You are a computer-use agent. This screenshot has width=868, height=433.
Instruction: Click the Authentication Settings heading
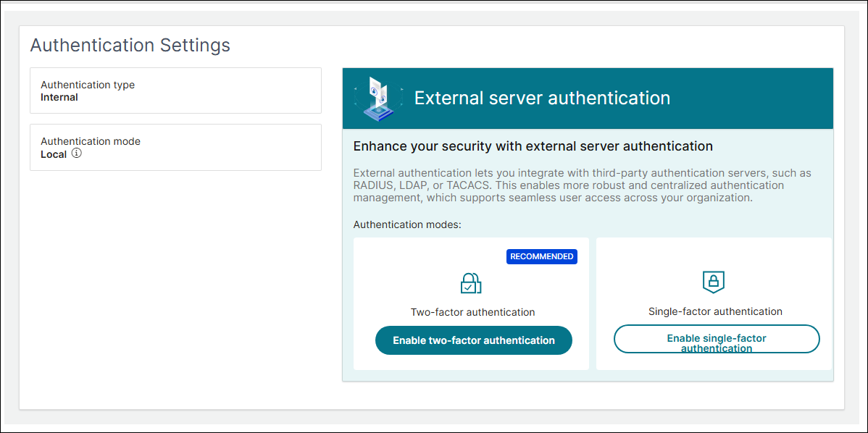point(130,45)
